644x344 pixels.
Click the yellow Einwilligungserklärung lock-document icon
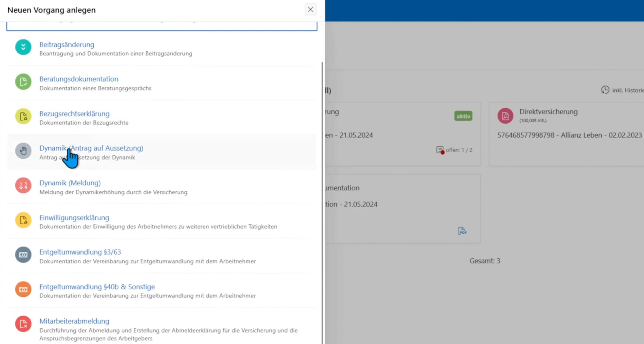pos(23,220)
